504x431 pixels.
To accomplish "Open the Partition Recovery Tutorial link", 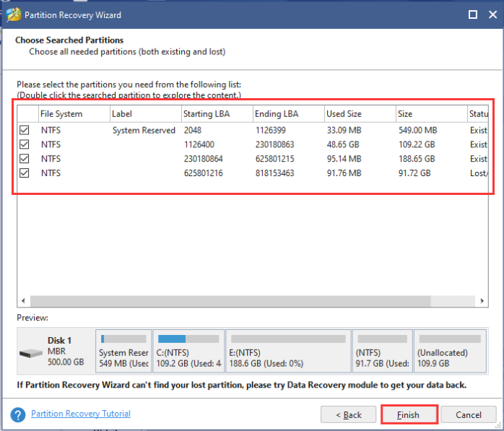I will (81, 414).
